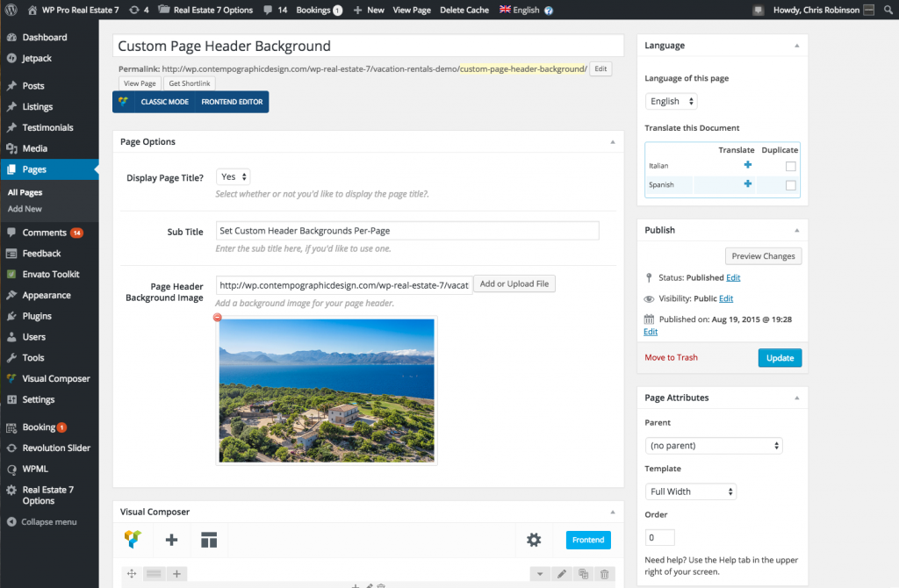
Task: Check the Duplicate box for Spanish translation
Action: click(792, 185)
